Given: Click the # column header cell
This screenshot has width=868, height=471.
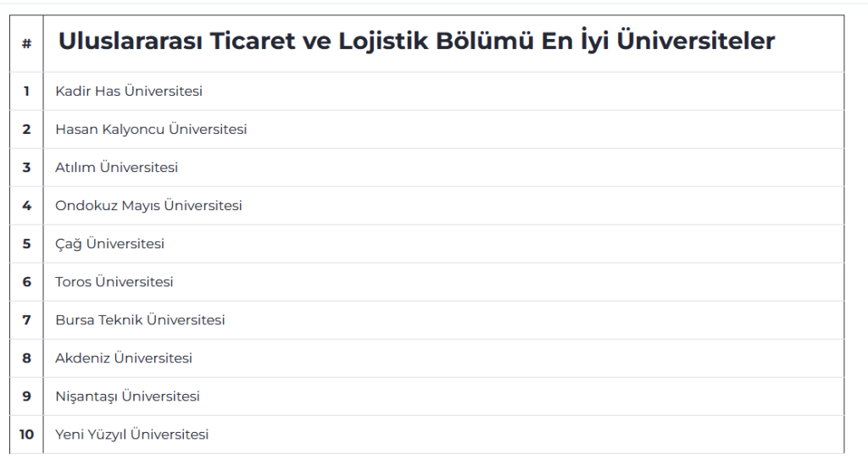Looking at the screenshot, I should [x=26, y=43].
